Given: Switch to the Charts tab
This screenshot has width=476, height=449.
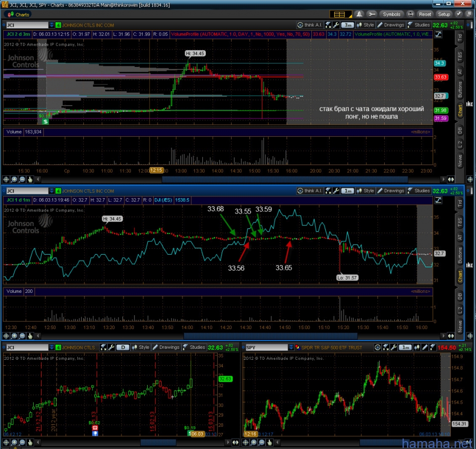Looking at the screenshot, I should coord(19,14).
